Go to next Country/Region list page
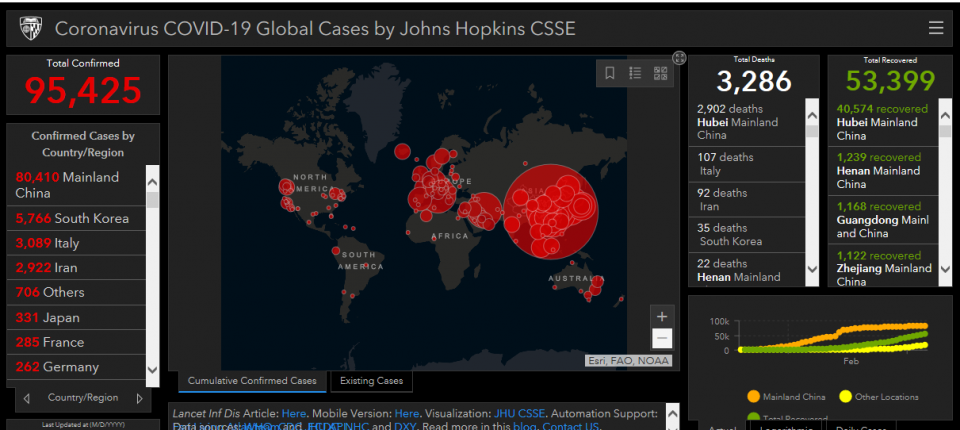The image size is (960, 430). click(139, 398)
